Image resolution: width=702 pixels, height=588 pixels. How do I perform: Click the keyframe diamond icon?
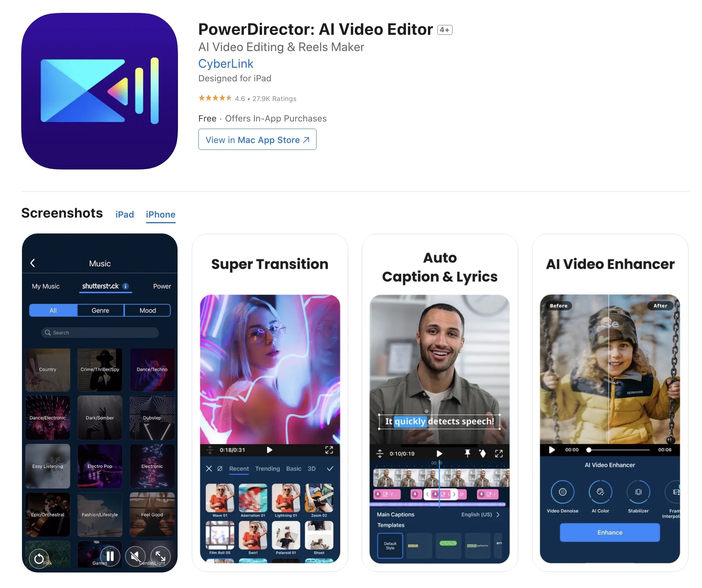[482, 453]
